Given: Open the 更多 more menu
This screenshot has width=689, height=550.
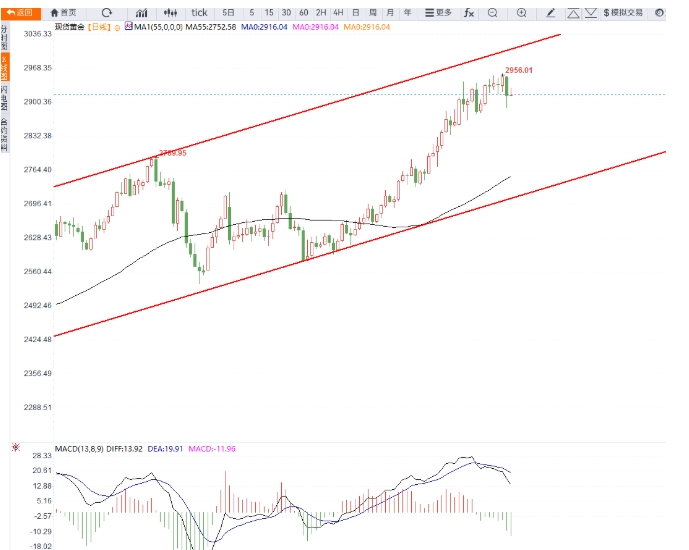Looking at the screenshot, I should 438,13.
